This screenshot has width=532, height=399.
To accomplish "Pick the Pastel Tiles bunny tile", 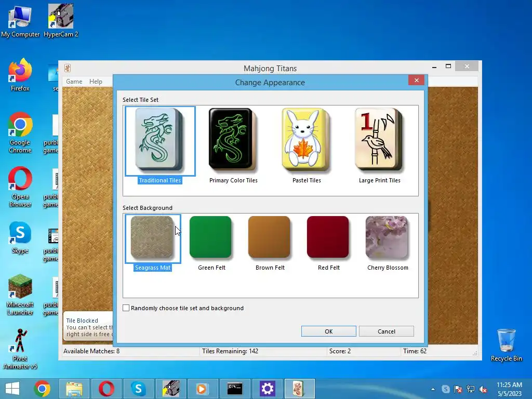I will click(x=306, y=139).
